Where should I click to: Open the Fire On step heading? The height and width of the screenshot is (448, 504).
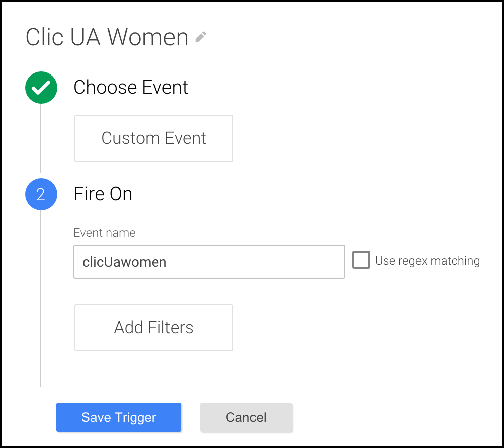[x=103, y=194]
